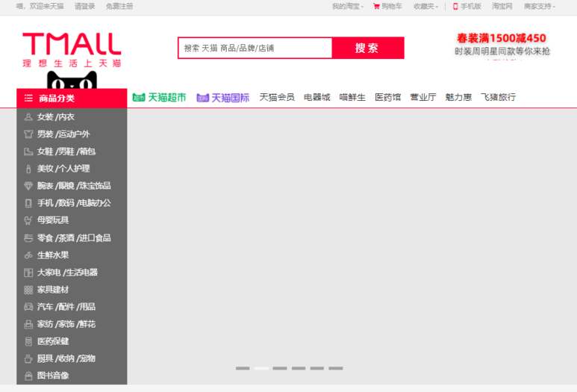Click the search input field 搜索 天猫 商品/品牌/店铺

255,48
